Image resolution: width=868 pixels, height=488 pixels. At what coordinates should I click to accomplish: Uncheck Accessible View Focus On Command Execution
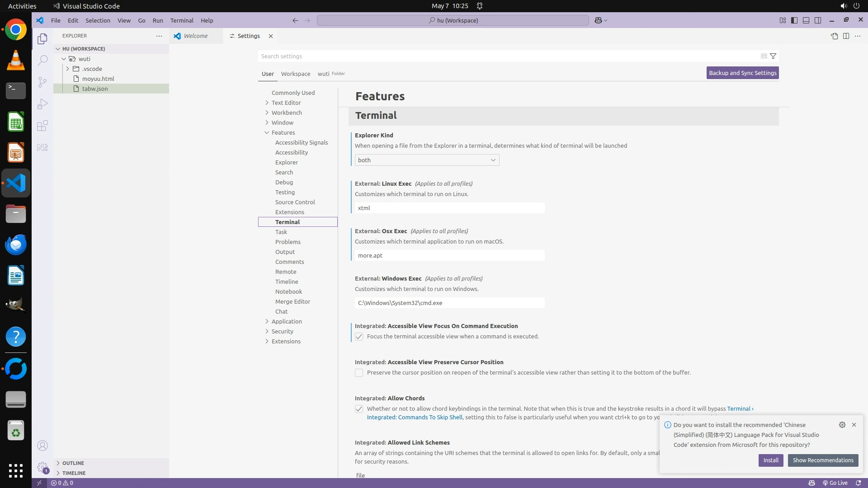[x=359, y=337]
